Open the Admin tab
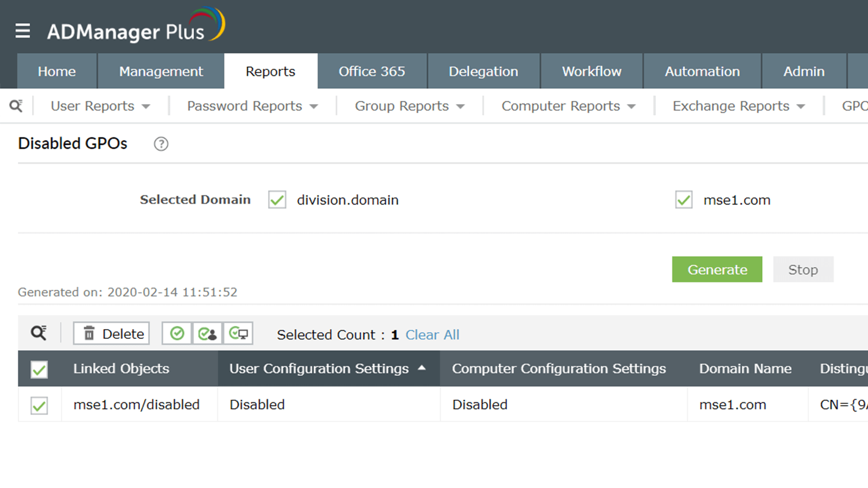Image resolution: width=868 pixels, height=488 pixels. [804, 71]
